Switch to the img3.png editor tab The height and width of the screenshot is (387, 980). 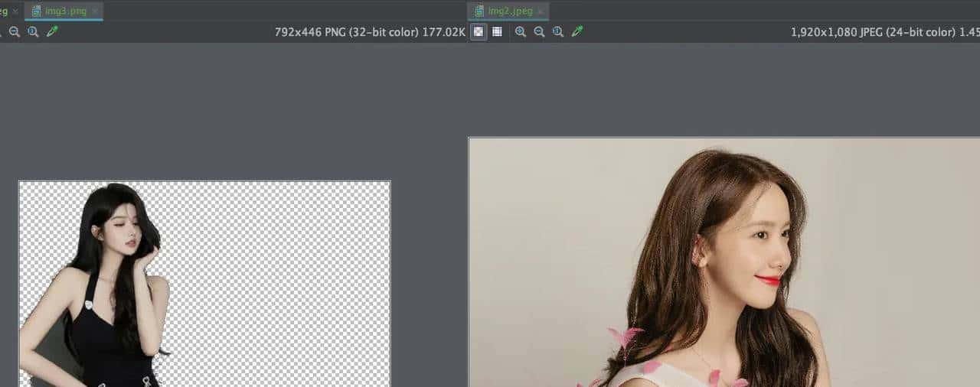pos(64,11)
